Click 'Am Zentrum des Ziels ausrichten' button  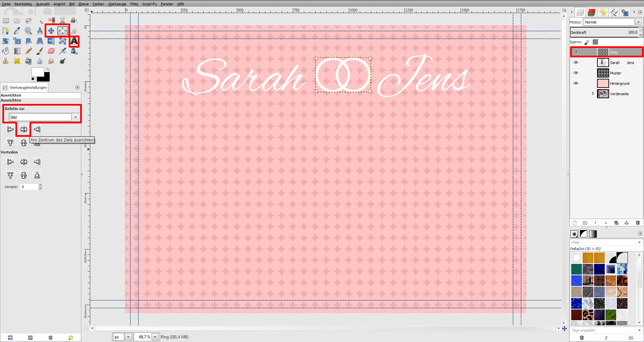[23, 129]
